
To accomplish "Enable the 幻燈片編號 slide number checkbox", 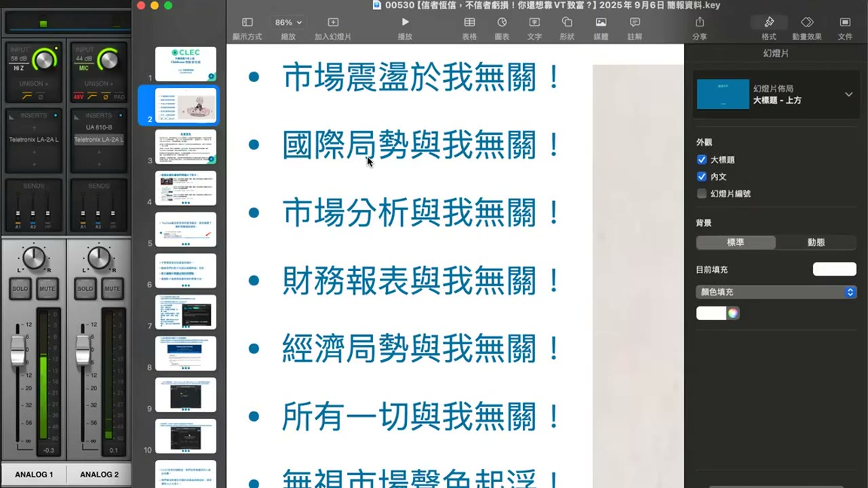I will coord(702,194).
